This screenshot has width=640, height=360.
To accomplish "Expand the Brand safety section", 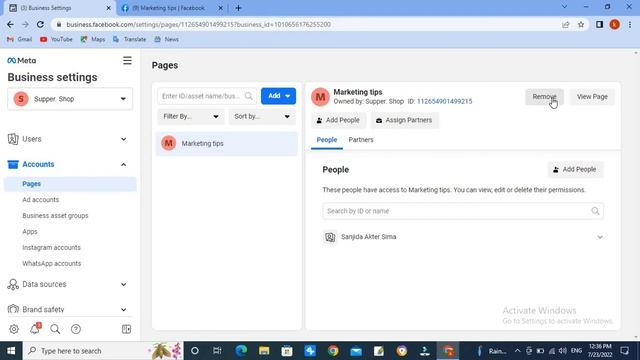I will (124, 310).
